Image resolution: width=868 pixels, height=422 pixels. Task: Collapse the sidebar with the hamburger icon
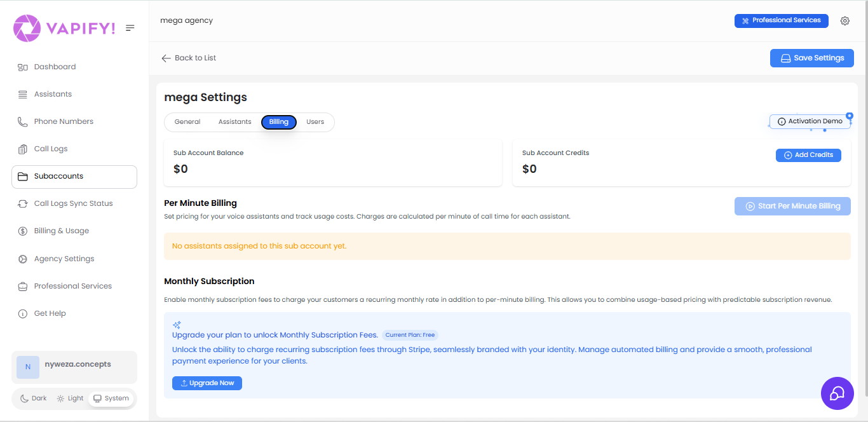pyautogui.click(x=130, y=27)
